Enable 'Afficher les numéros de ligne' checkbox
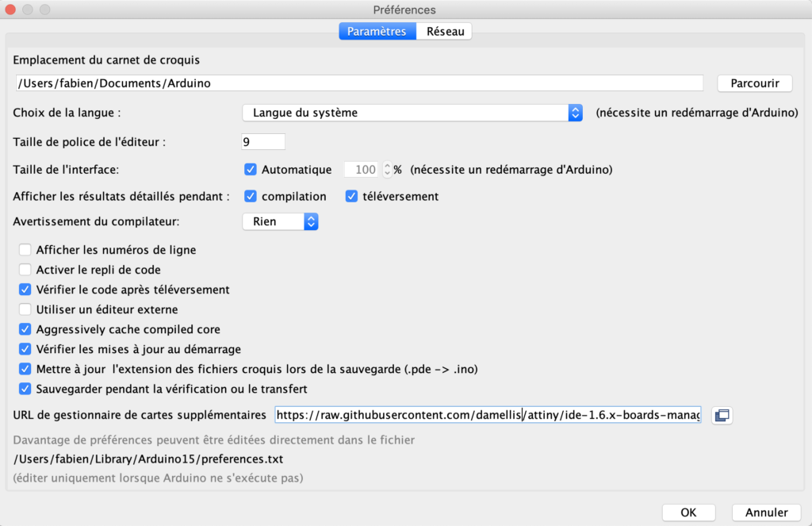This screenshot has width=812, height=526. [x=25, y=250]
